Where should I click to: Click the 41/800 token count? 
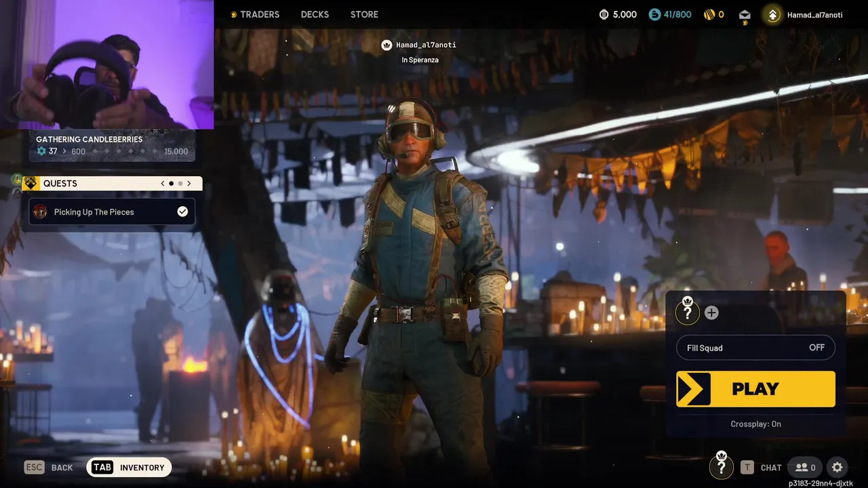[677, 14]
